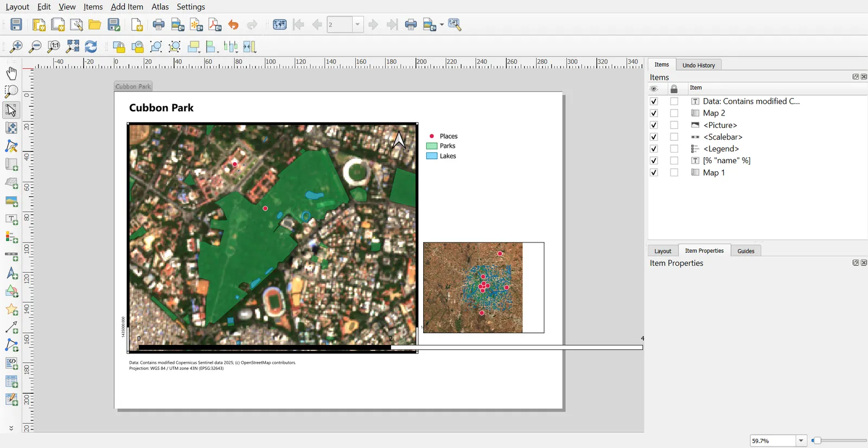Click the Undo arrow icon
Screen dimensions: 868x448
coord(233,24)
